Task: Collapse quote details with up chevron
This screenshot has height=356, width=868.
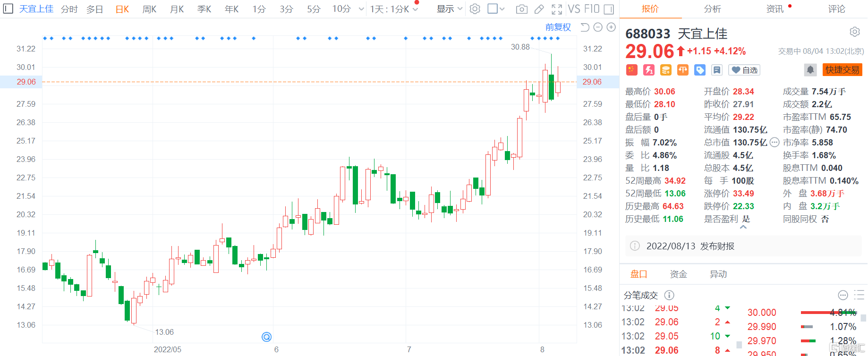Action: [x=743, y=228]
